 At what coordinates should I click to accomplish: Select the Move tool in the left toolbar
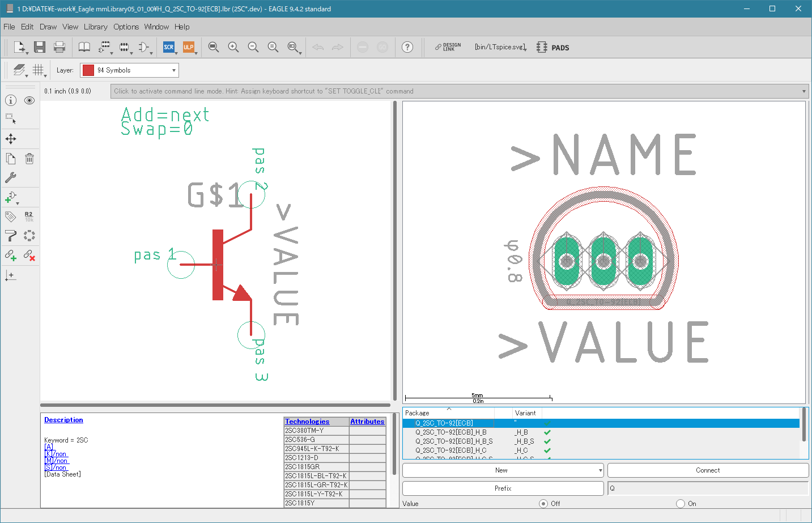click(x=11, y=139)
